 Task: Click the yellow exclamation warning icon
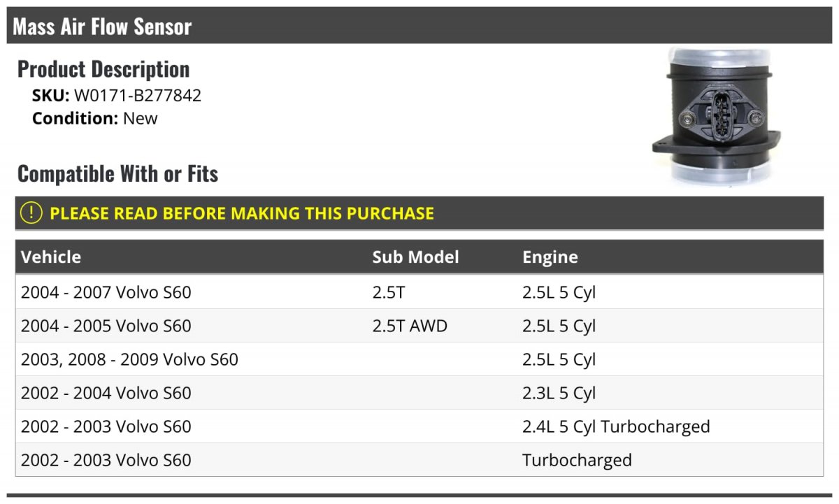coord(31,213)
